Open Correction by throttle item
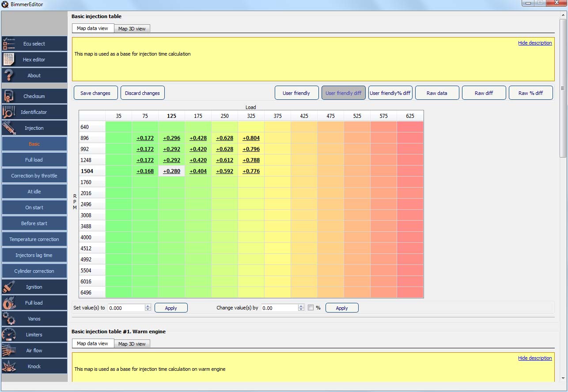This screenshot has width=568, height=392. coord(34,176)
